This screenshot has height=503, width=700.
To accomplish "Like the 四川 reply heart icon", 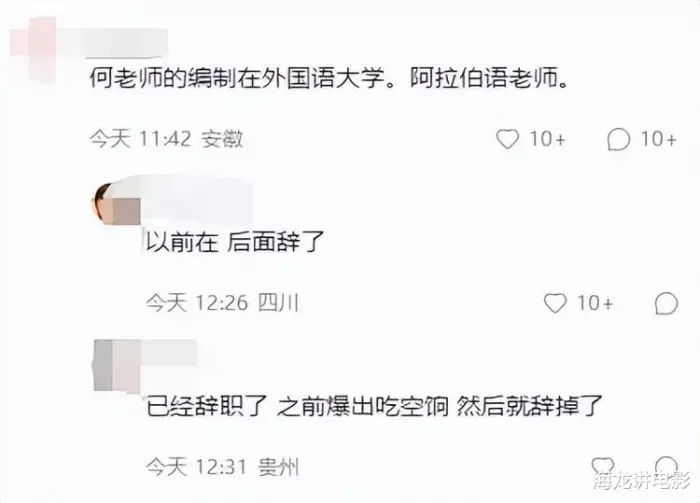I will tap(555, 303).
